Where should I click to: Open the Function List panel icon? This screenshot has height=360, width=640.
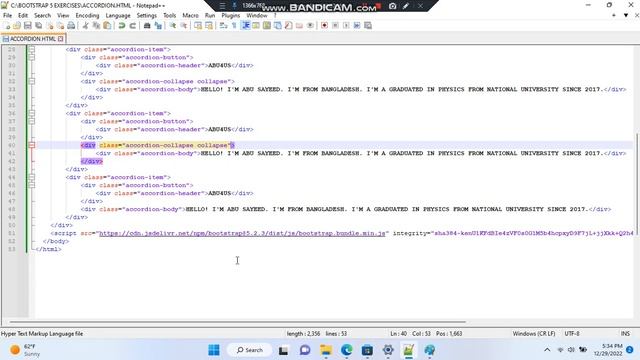pyautogui.click(x=289, y=26)
